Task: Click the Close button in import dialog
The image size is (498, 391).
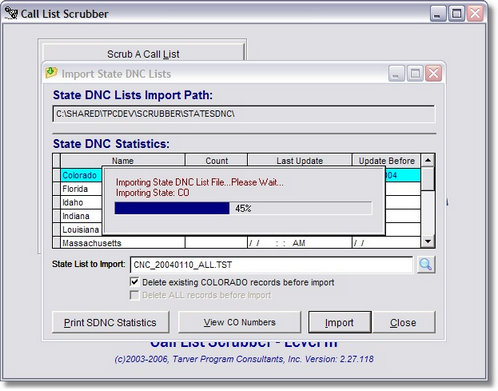Action: pyautogui.click(x=403, y=322)
